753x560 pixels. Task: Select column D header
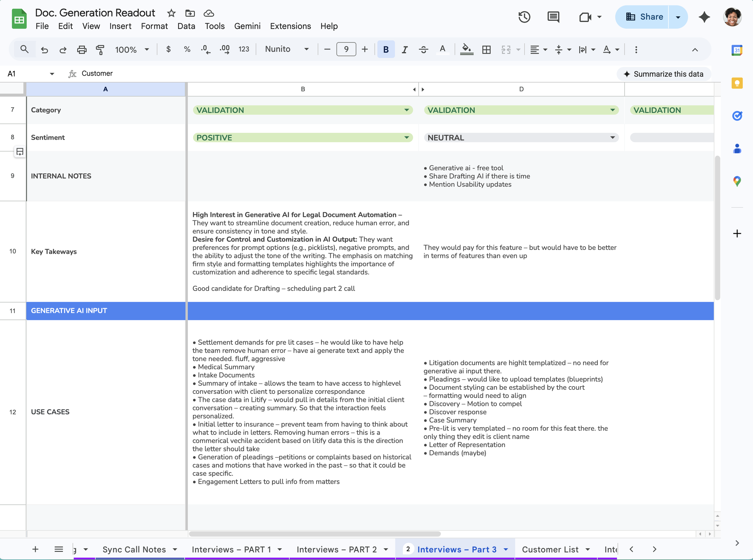point(521,89)
